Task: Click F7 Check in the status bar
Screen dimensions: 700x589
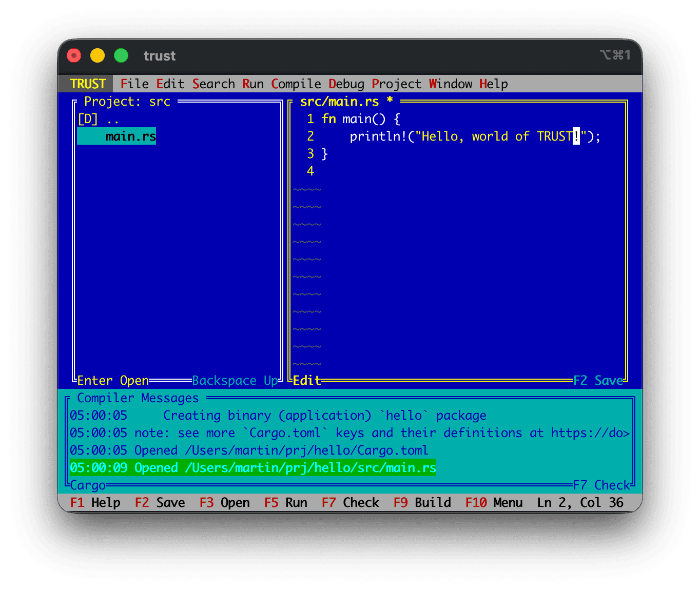Action: tap(350, 503)
